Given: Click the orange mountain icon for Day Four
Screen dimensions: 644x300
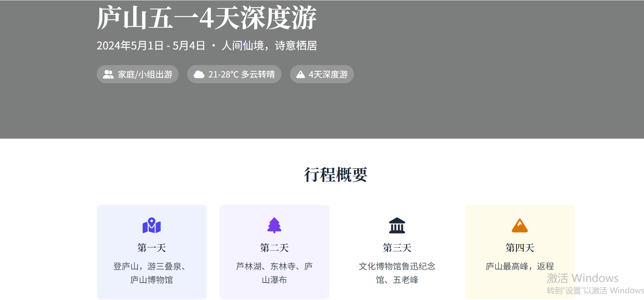Looking at the screenshot, I should coord(520,225).
